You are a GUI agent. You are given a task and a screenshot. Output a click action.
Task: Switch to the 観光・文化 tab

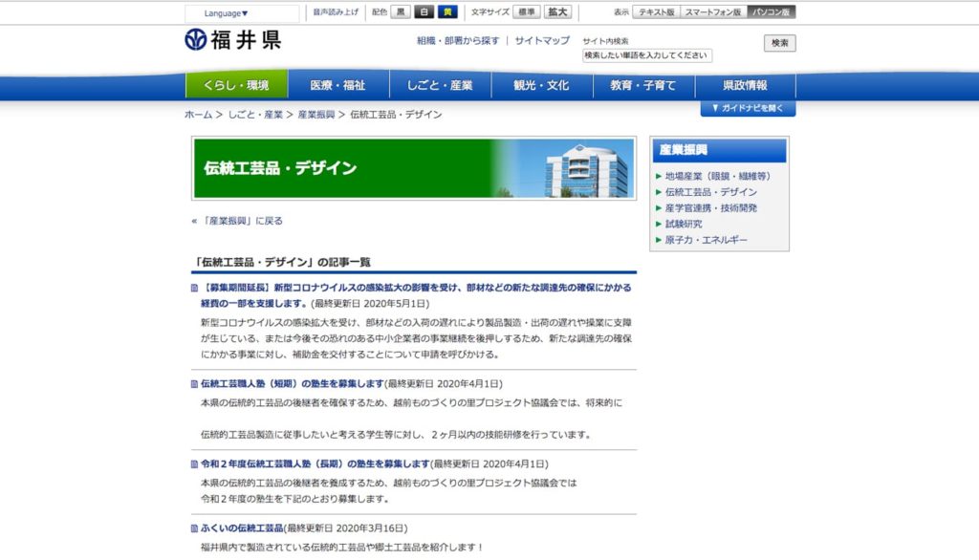coord(542,85)
